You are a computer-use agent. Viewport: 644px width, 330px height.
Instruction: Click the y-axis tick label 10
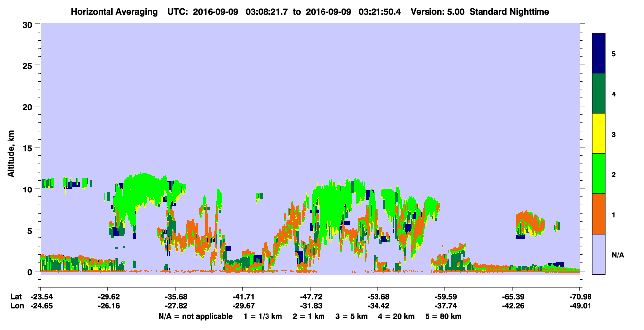(29, 189)
